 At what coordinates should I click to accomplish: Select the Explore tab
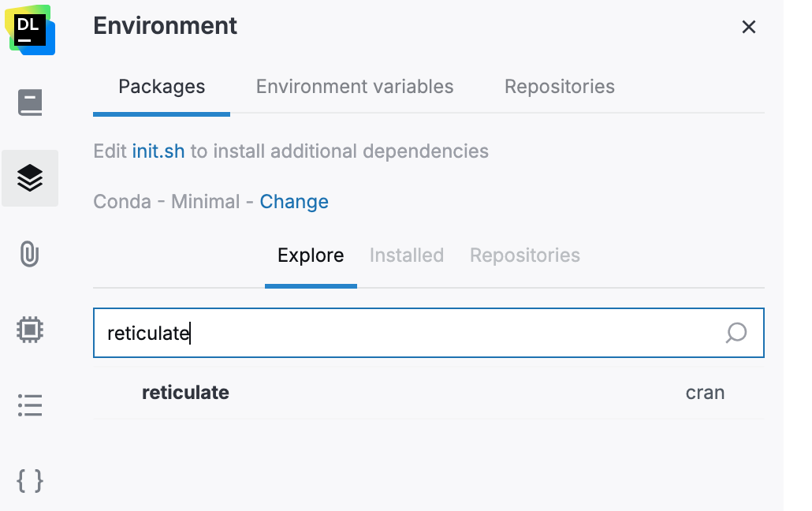[310, 255]
